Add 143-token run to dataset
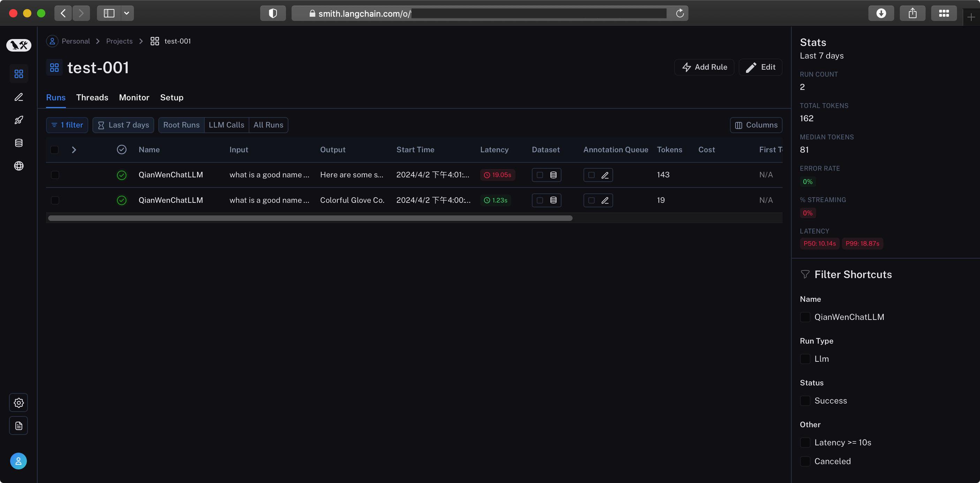Screen dimensions: 980x483 [553, 175]
